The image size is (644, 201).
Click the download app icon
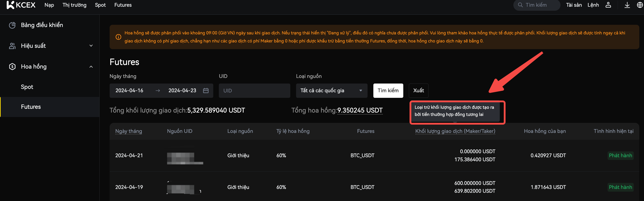click(x=627, y=5)
